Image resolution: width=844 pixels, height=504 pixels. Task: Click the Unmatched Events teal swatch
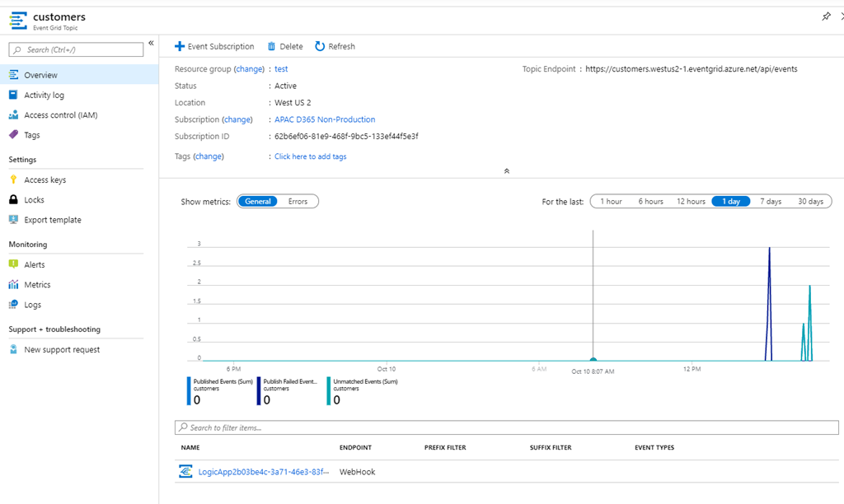[329, 390]
